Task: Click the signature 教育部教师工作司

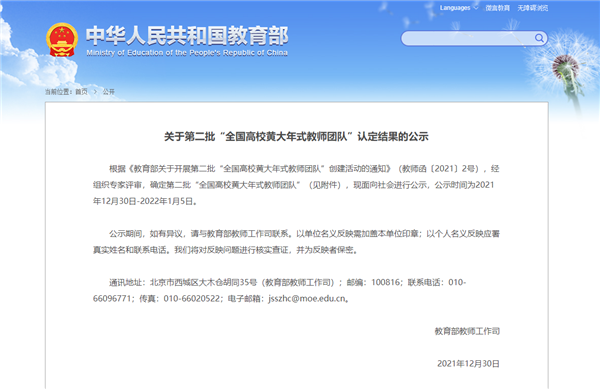Action: (x=467, y=331)
